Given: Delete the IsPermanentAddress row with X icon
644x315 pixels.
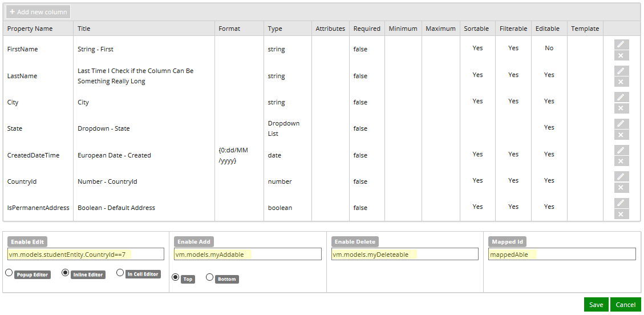Looking at the screenshot, I should [x=621, y=214].
